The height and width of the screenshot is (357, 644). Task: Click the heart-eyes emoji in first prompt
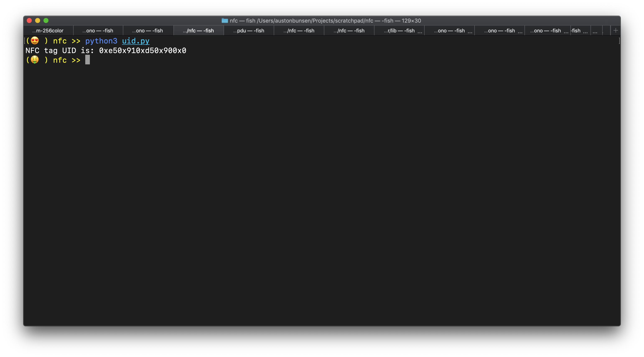point(35,41)
